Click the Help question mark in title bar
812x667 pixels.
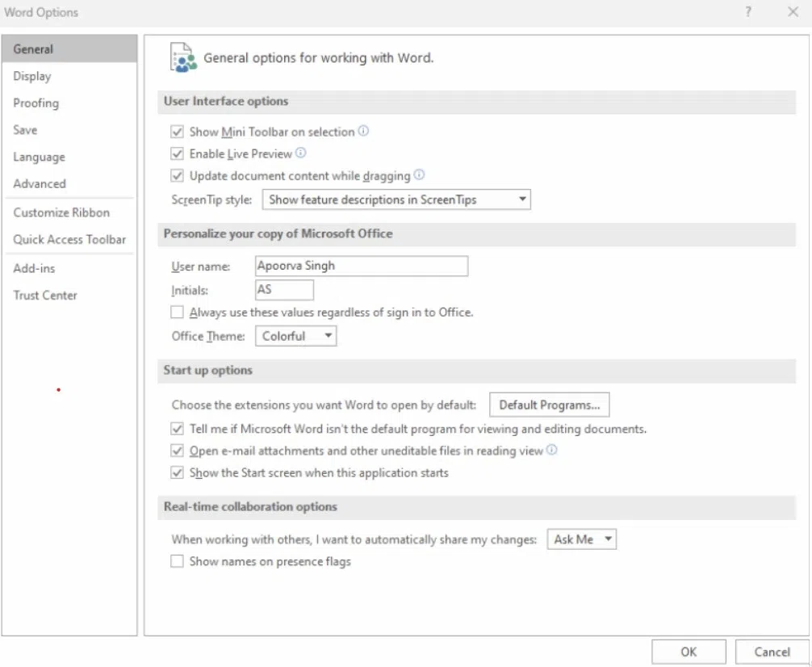point(748,11)
